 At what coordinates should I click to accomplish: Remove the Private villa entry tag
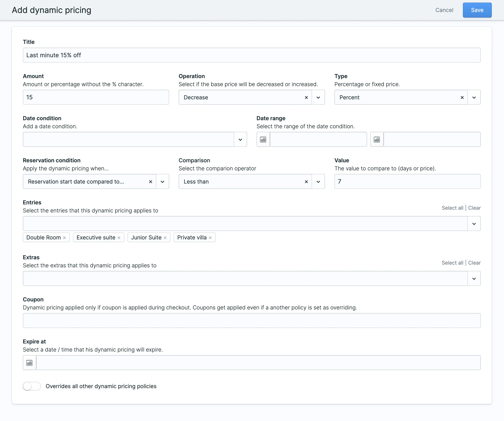coord(210,238)
